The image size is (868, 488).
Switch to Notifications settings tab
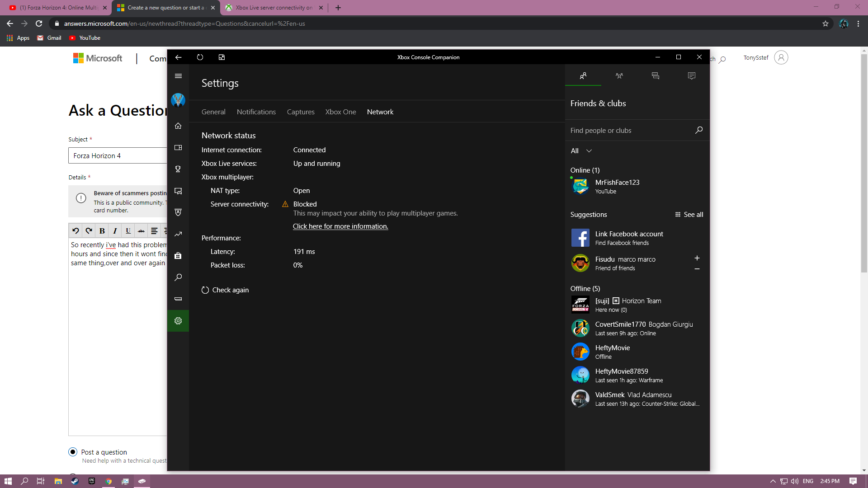pos(256,112)
